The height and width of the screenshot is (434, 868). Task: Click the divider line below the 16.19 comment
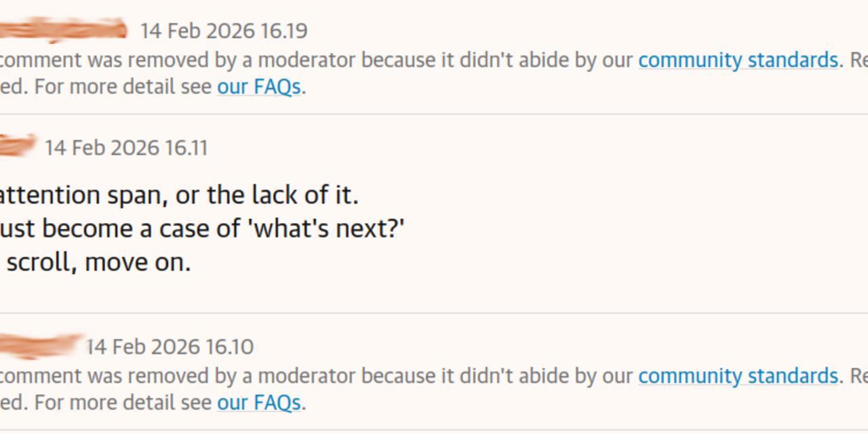434,114
